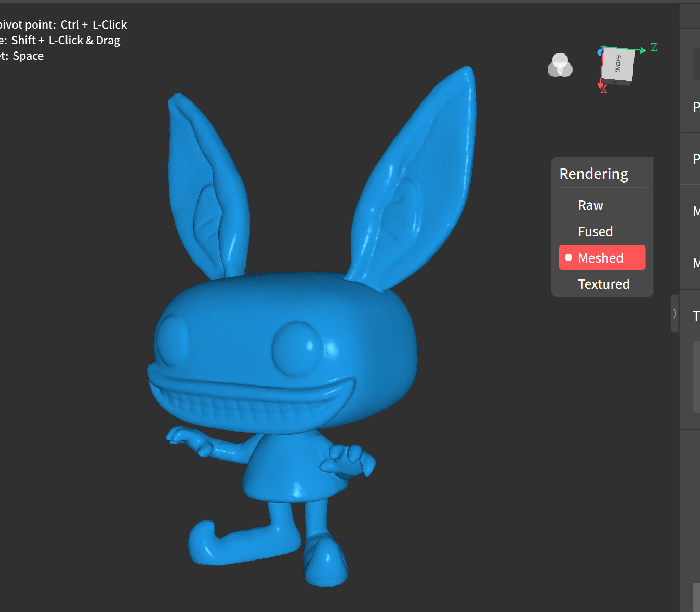Click the "Space" shortcut hint text

[x=28, y=56]
